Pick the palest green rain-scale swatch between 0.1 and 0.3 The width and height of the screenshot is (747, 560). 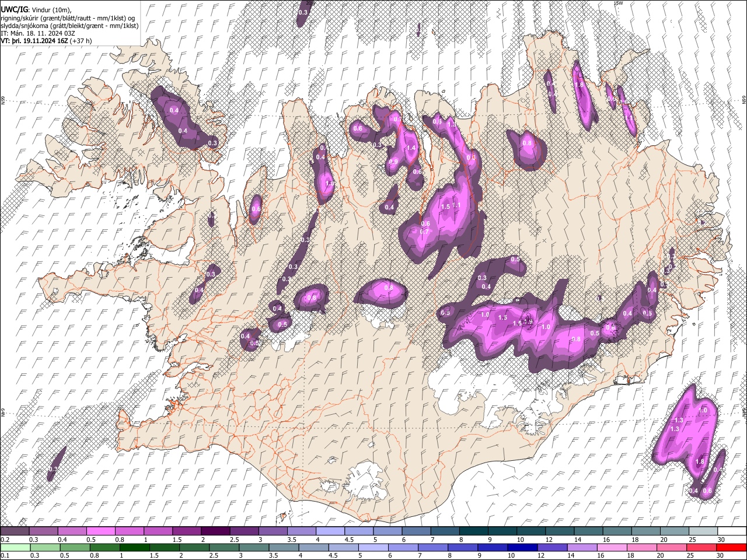(x=15, y=547)
